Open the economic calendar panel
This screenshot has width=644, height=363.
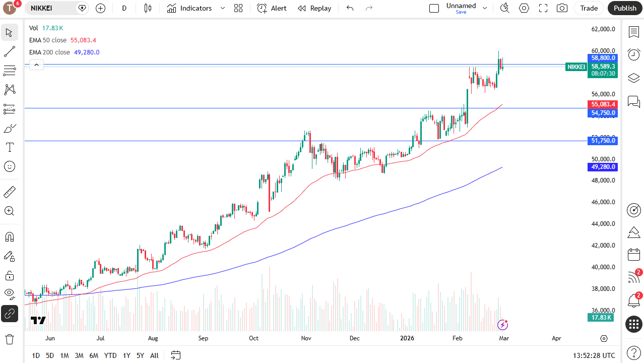[634, 255]
